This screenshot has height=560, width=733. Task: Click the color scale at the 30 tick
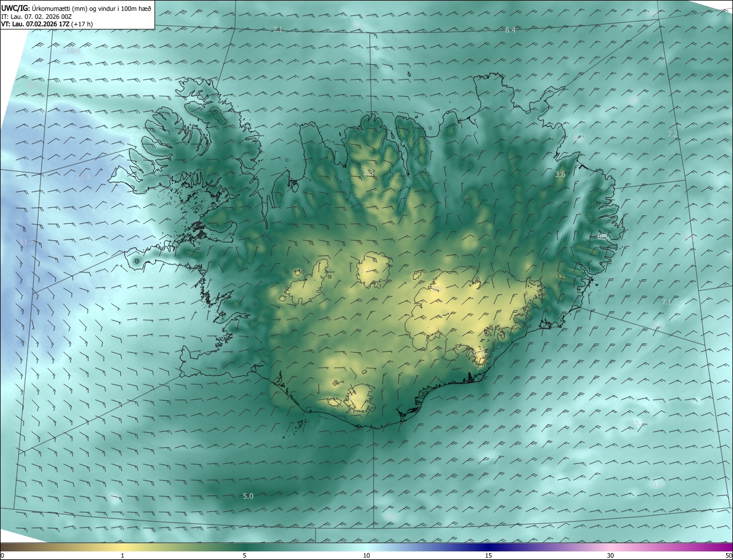(x=610, y=555)
